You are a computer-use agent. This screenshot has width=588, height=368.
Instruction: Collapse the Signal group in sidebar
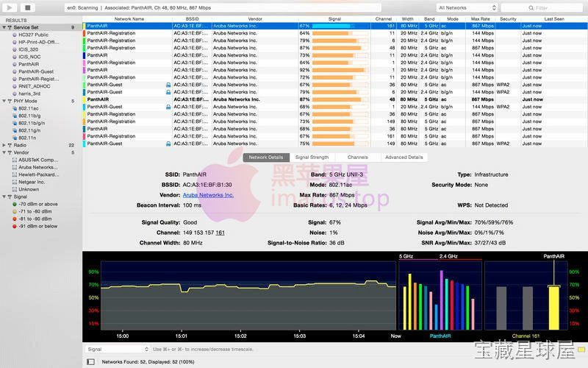point(4,197)
